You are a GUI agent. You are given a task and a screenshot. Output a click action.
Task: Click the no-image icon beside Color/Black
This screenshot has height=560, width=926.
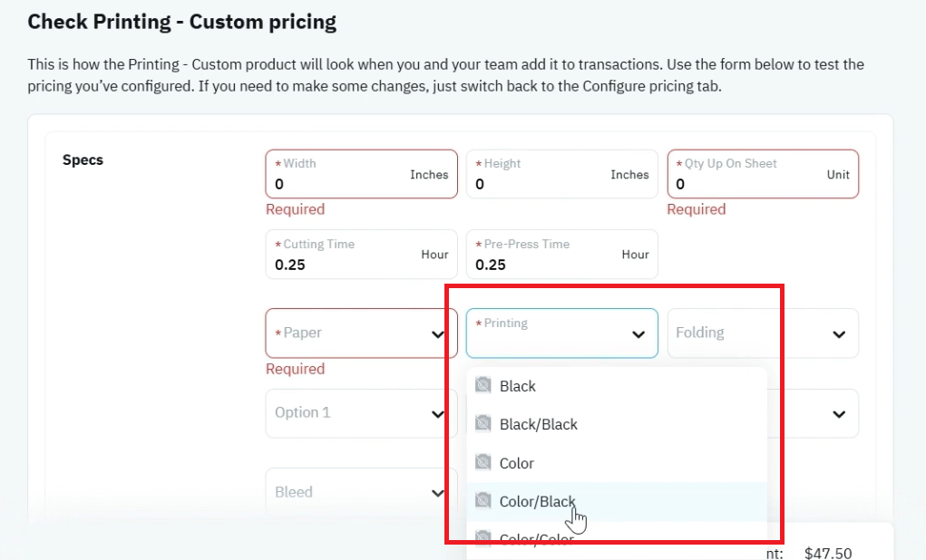pos(483,500)
